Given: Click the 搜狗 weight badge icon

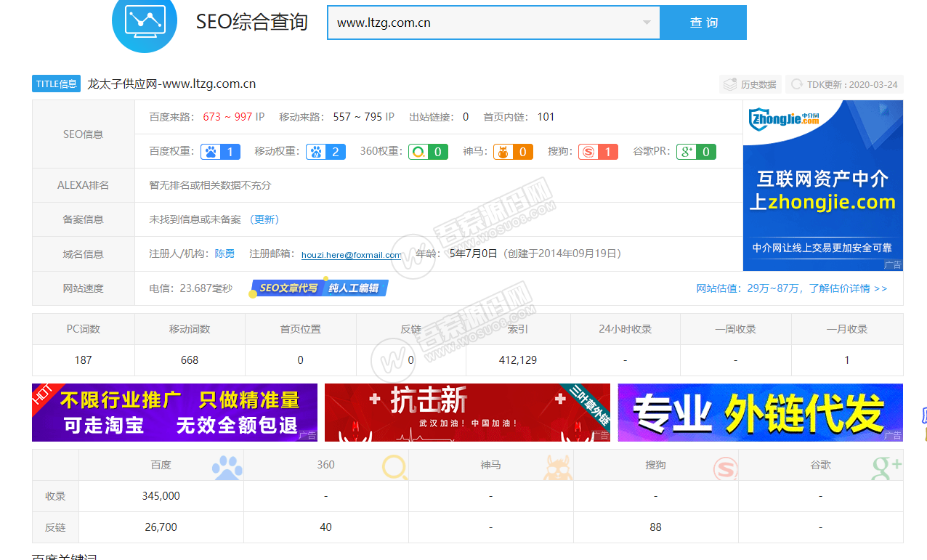Looking at the screenshot, I should [598, 152].
